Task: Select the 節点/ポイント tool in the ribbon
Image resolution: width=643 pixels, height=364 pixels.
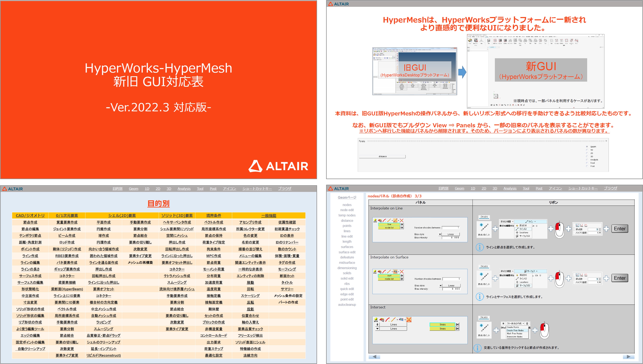Action: (484, 229)
